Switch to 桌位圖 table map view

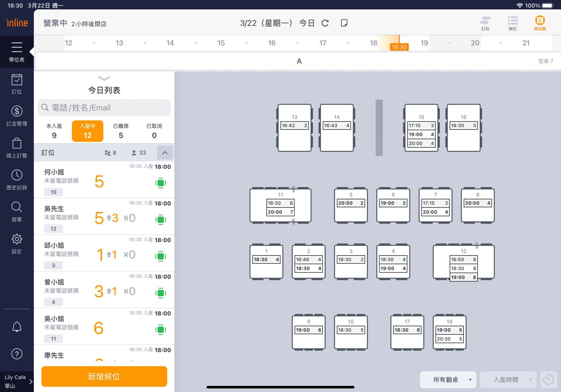point(540,23)
